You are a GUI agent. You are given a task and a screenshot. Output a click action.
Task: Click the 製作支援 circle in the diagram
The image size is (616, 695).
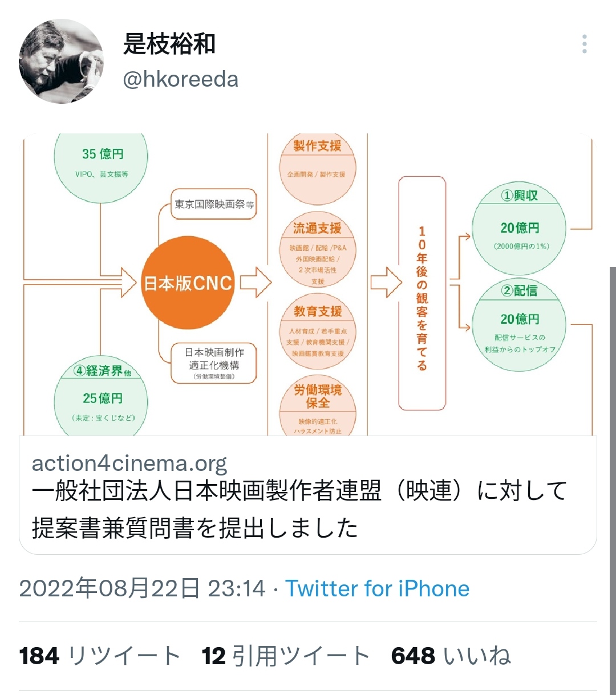click(x=318, y=166)
